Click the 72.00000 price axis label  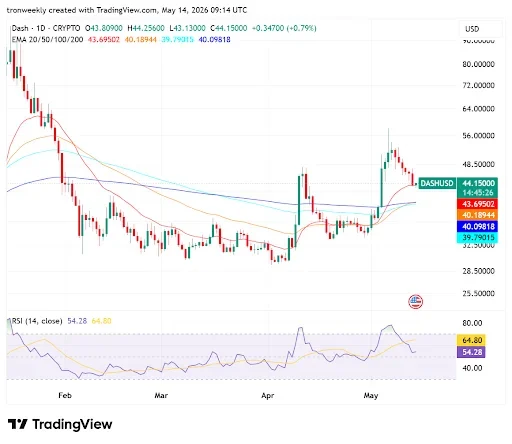pyautogui.click(x=478, y=85)
